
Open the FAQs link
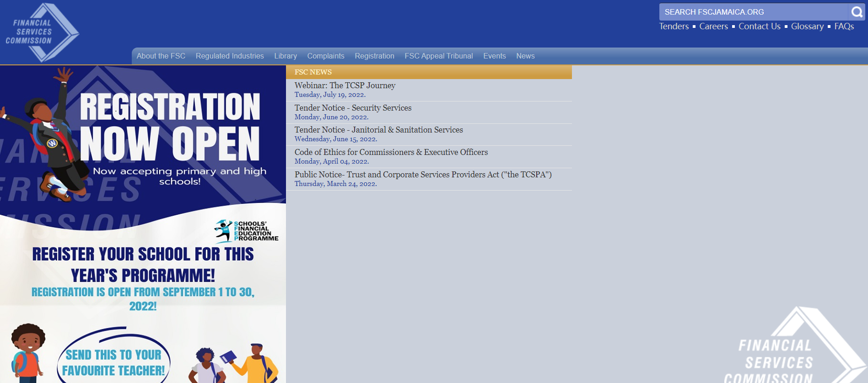[844, 27]
